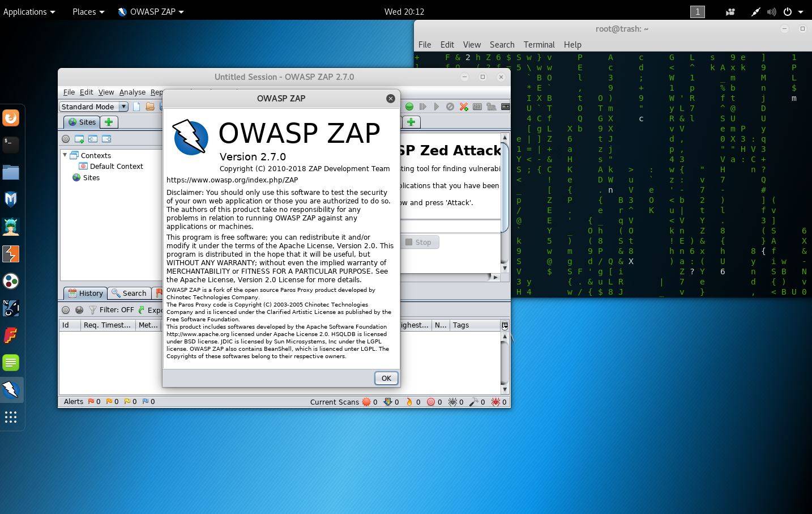Close the OWASP ZAP about dialog
This screenshot has height=514, width=812.
click(x=390, y=98)
